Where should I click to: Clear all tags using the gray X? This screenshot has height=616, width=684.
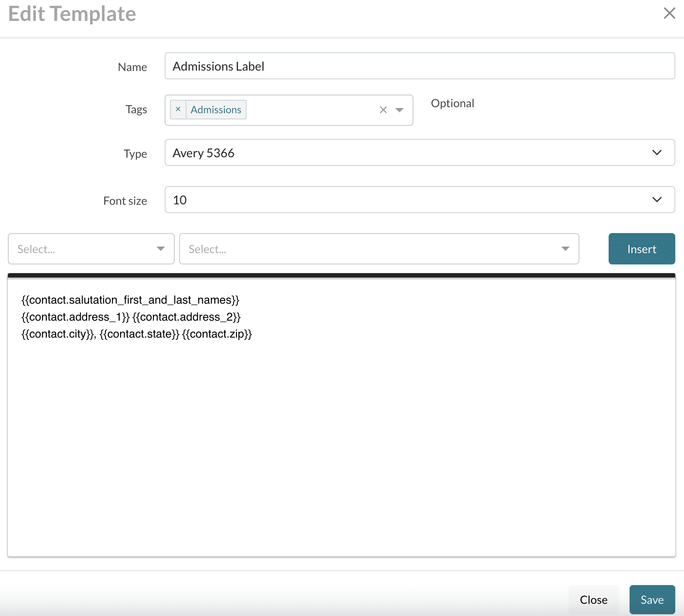coord(383,110)
